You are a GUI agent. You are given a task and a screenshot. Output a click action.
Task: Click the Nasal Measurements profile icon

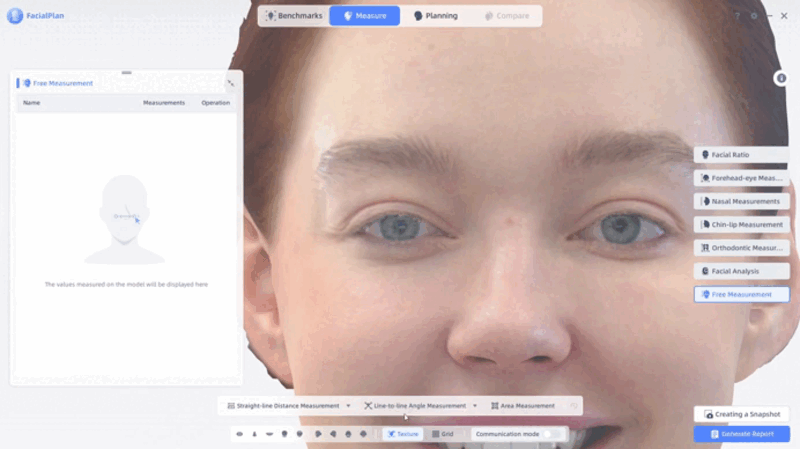(706, 201)
